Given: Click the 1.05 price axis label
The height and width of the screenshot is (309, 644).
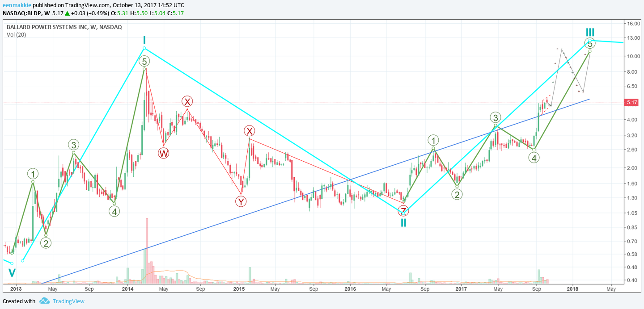Looking at the screenshot, I should click(x=632, y=213).
